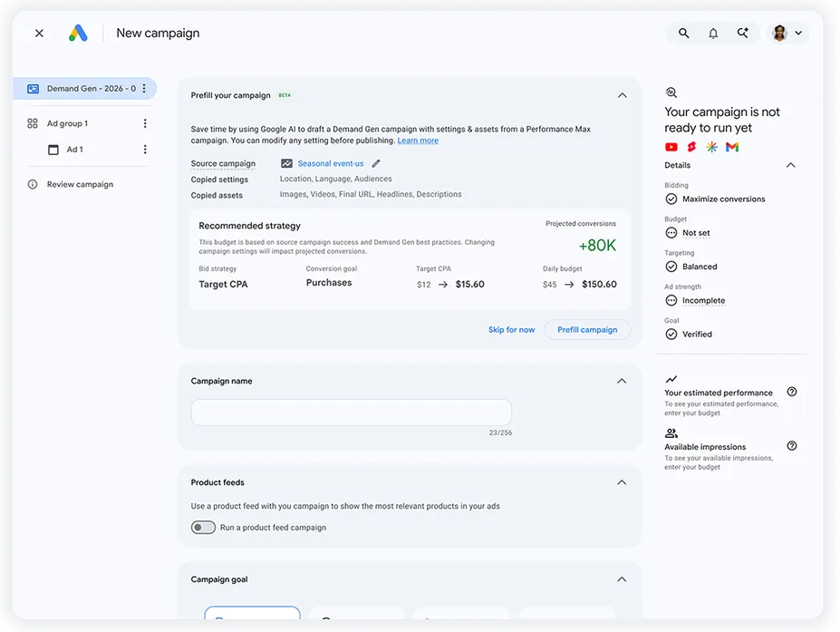Toggle Run a product feed campaign
840x632 pixels.
tap(203, 528)
